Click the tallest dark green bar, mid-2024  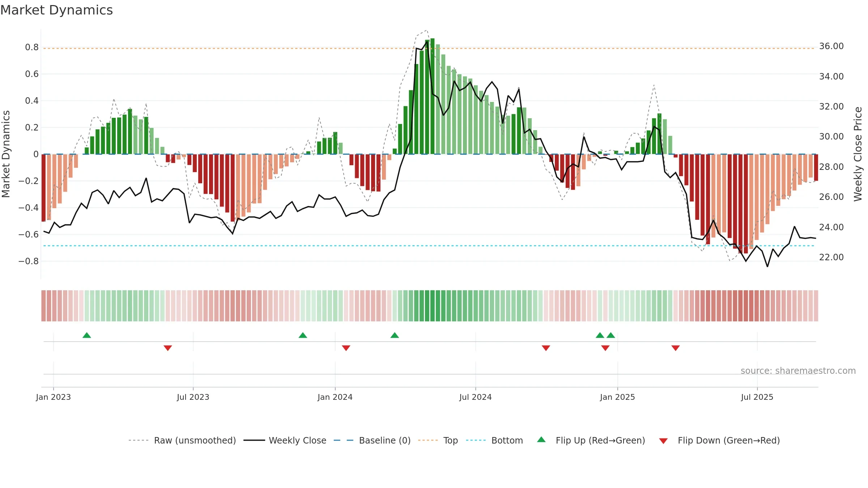point(433,96)
